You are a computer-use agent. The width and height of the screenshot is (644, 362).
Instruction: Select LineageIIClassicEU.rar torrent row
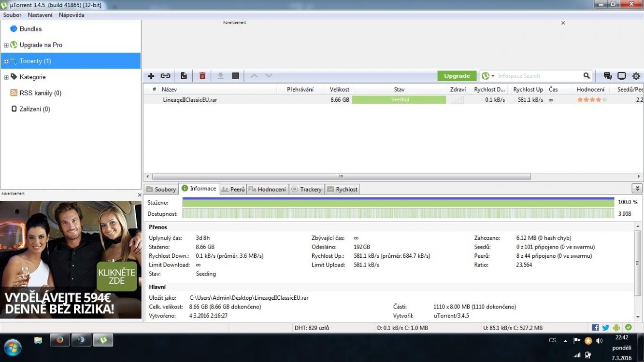point(393,100)
